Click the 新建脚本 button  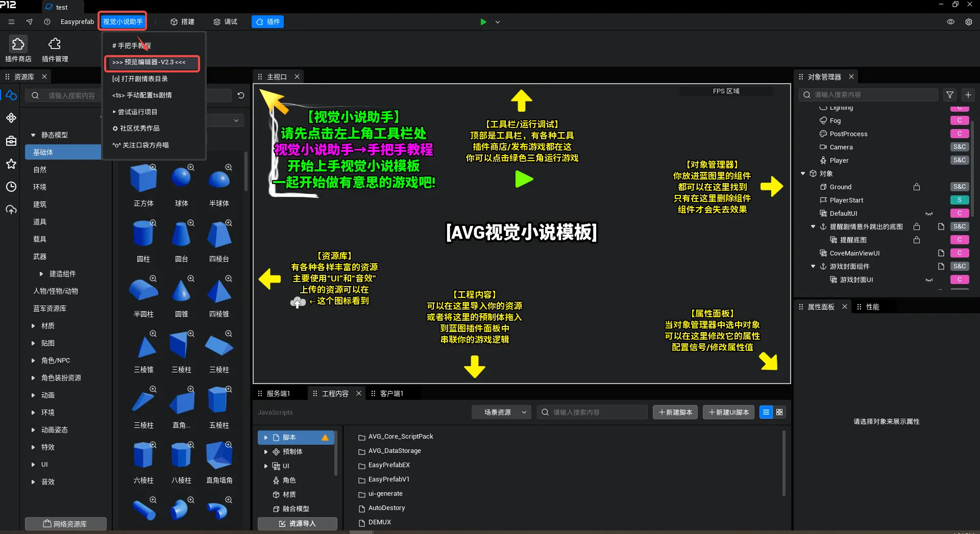point(675,412)
